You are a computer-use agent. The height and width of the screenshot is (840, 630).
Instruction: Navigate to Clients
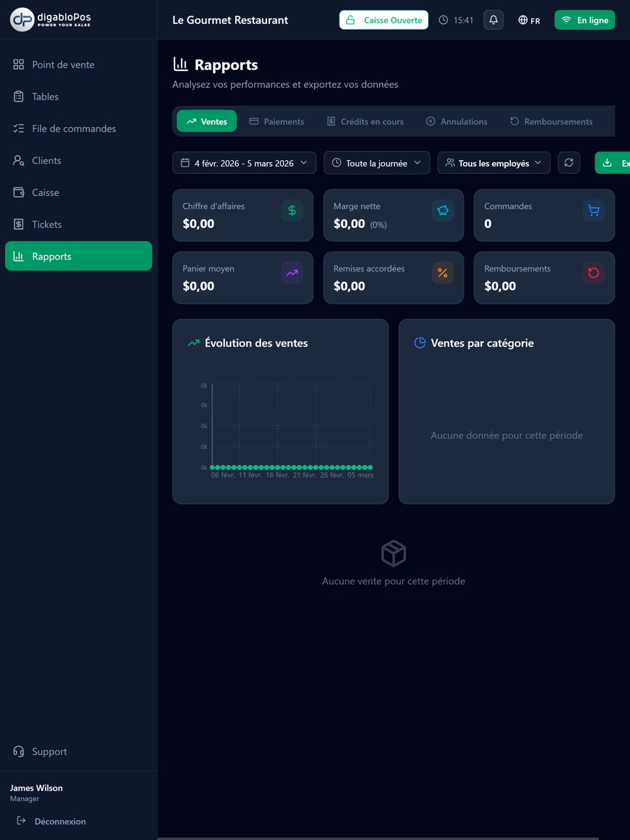pos(78,160)
